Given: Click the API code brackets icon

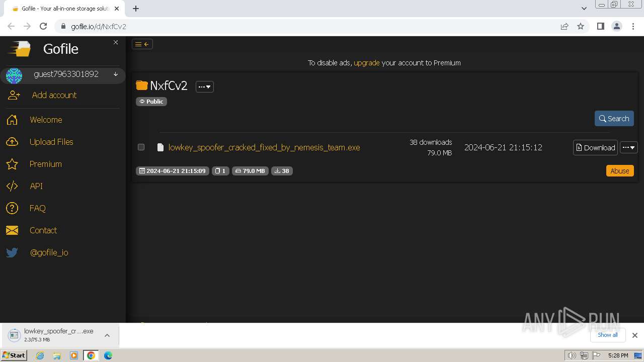Looking at the screenshot, I should (x=12, y=186).
